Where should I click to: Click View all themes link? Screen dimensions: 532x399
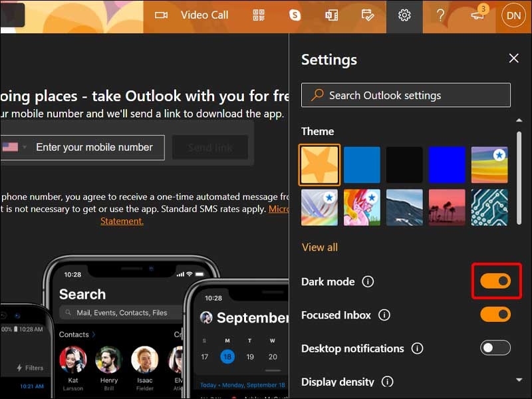click(x=320, y=247)
